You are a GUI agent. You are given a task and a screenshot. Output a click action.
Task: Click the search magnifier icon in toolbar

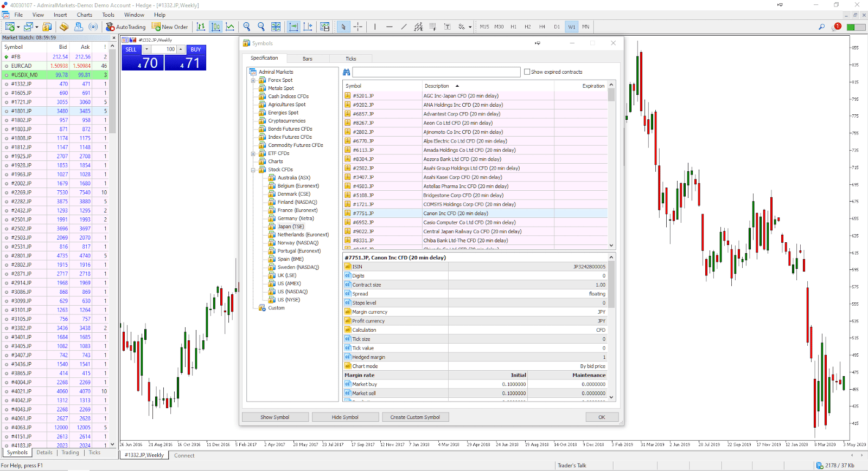coord(821,27)
